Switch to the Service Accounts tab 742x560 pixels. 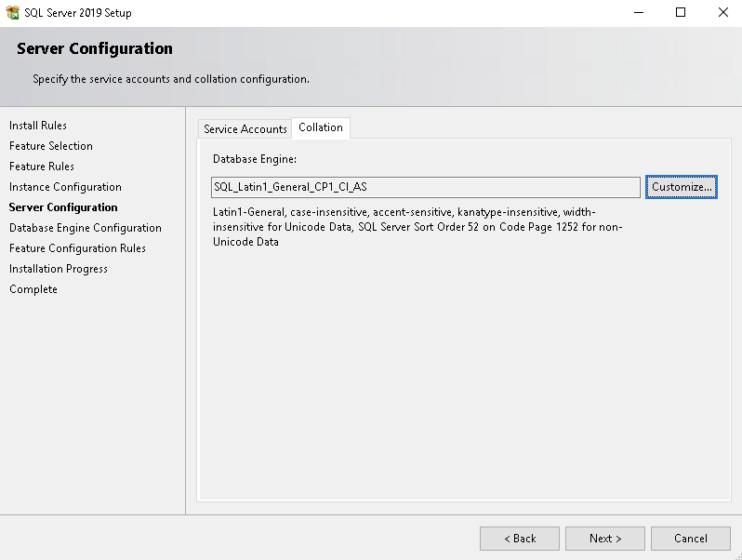pyautogui.click(x=245, y=128)
